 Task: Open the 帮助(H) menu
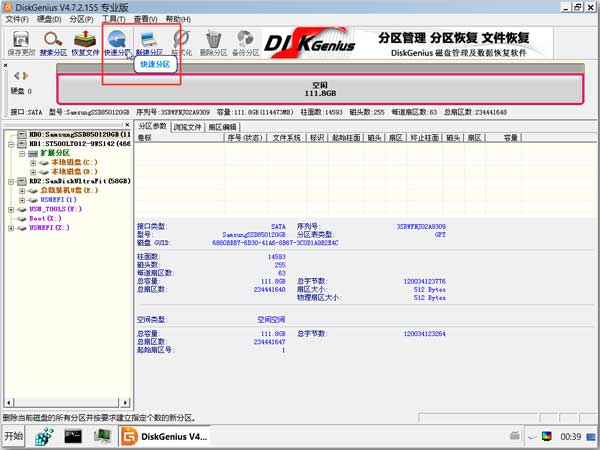point(178,19)
